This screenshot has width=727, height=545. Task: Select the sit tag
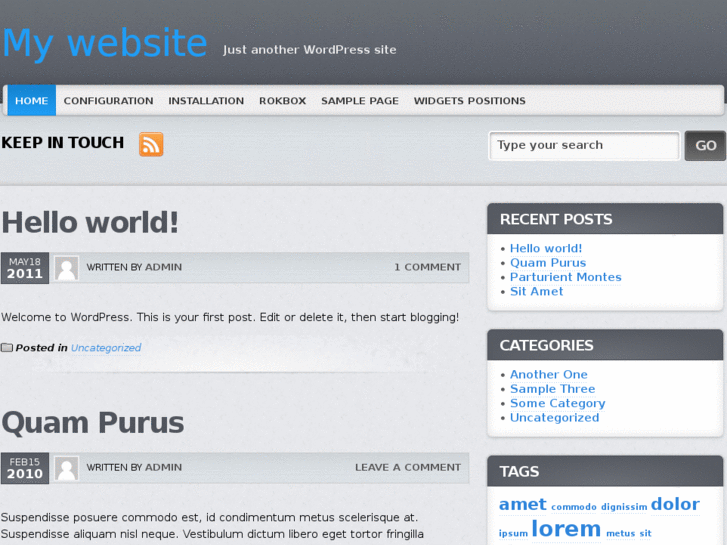pyautogui.click(x=645, y=533)
